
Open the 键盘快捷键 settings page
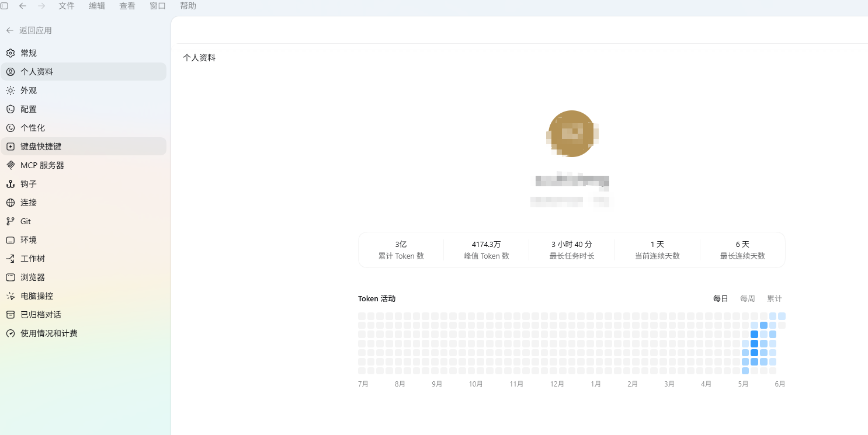83,147
